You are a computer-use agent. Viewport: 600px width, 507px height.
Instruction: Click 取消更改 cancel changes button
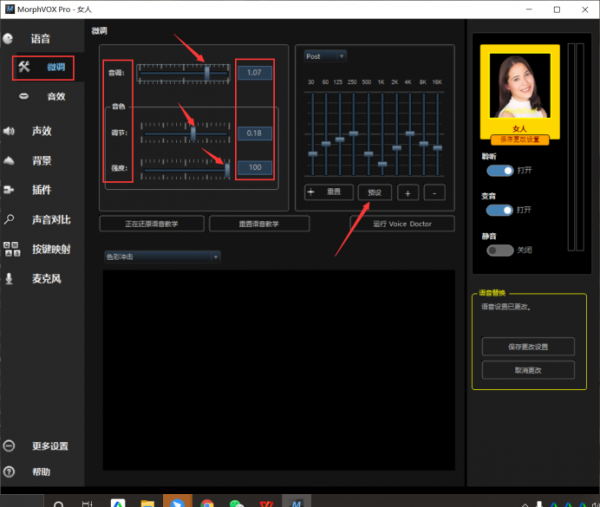tap(528, 370)
